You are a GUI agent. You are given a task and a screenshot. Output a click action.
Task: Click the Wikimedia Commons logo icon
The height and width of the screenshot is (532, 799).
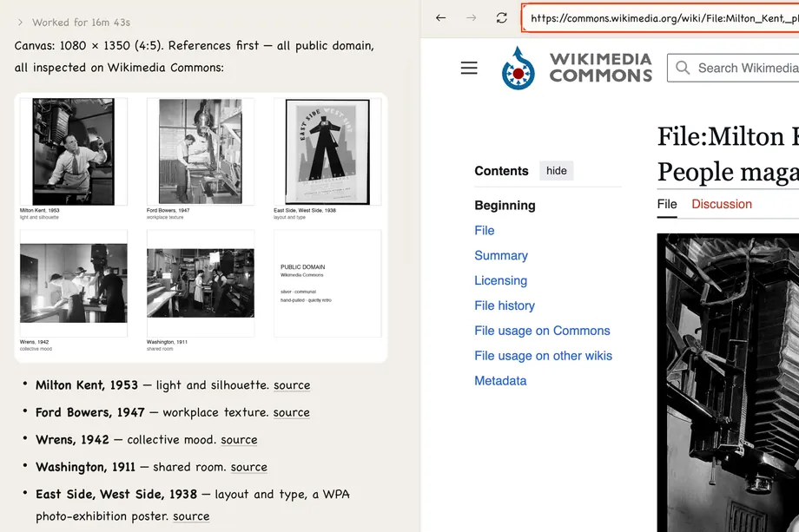[x=518, y=69]
